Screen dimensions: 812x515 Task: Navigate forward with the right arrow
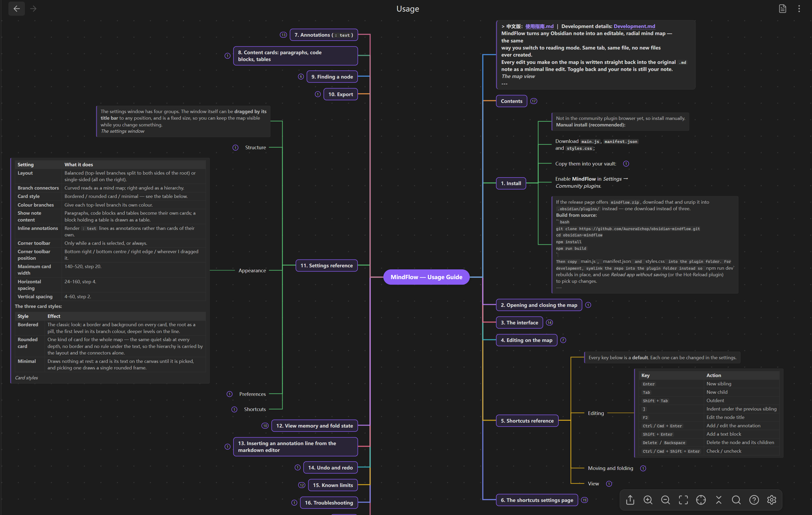33,9
